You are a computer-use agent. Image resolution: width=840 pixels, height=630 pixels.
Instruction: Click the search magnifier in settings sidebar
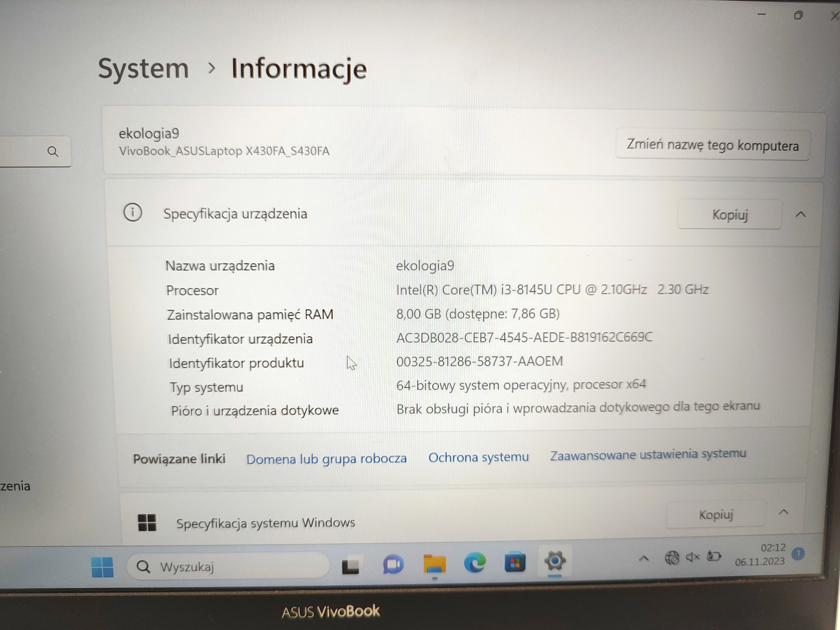point(53,152)
